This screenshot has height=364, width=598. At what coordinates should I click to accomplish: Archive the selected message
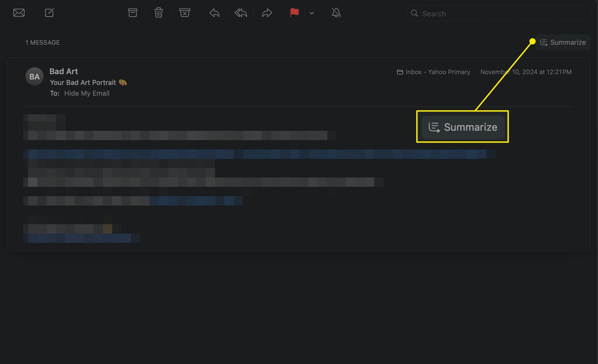133,13
